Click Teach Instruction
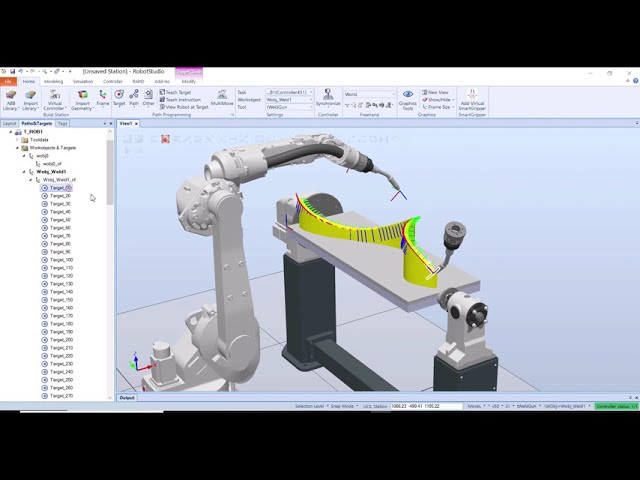This screenshot has height=480, width=640. click(180, 100)
